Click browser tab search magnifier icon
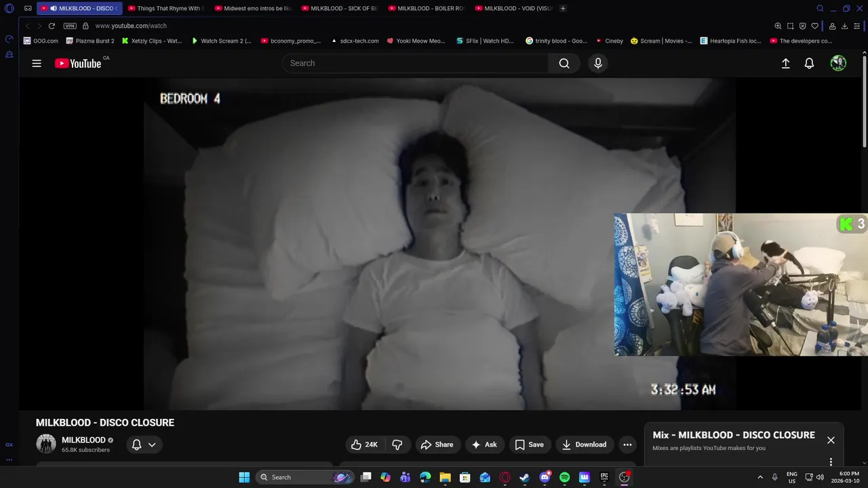Viewport: 868px width, 488px height. coord(820,8)
